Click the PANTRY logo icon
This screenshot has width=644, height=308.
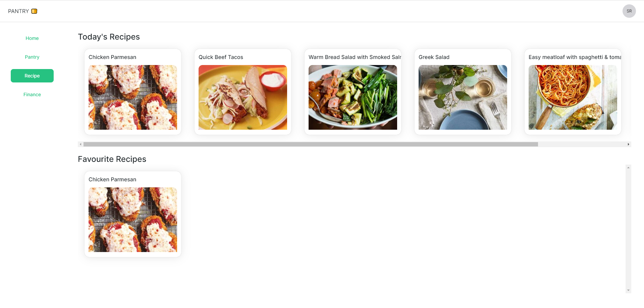click(34, 11)
